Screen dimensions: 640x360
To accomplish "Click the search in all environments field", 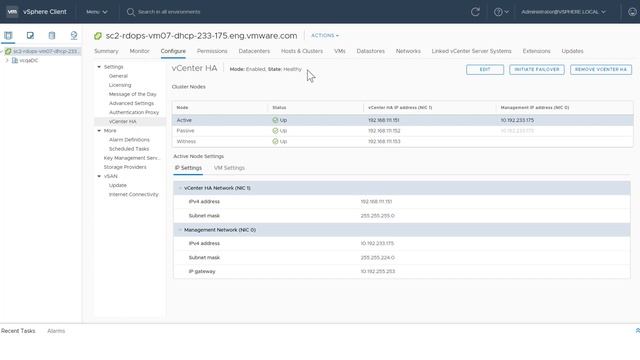I will [x=169, y=12].
